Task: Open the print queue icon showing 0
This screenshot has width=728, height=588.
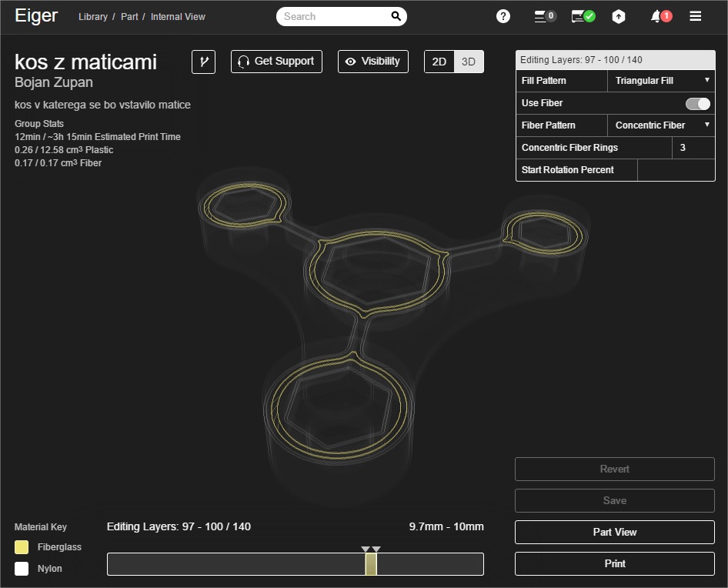Action: 545,16
